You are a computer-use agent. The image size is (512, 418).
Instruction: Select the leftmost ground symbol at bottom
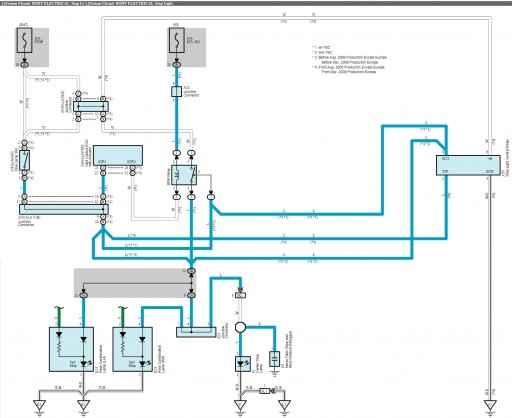[39, 406]
